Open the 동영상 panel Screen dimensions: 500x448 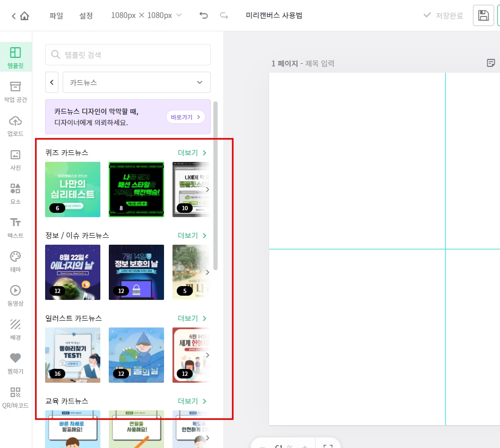tap(15, 295)
